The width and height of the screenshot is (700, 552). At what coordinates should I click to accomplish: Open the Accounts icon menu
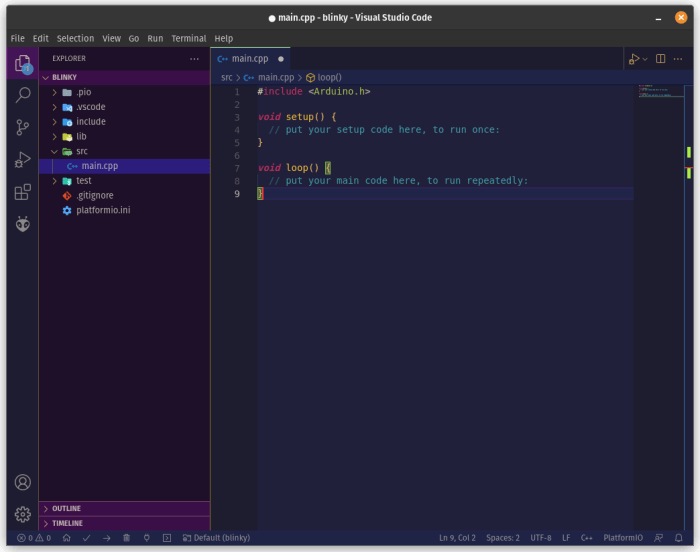click(23, 482)
